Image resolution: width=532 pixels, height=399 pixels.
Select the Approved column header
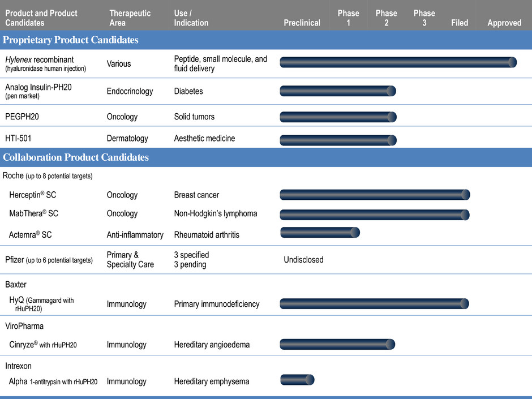coord(504,23)
